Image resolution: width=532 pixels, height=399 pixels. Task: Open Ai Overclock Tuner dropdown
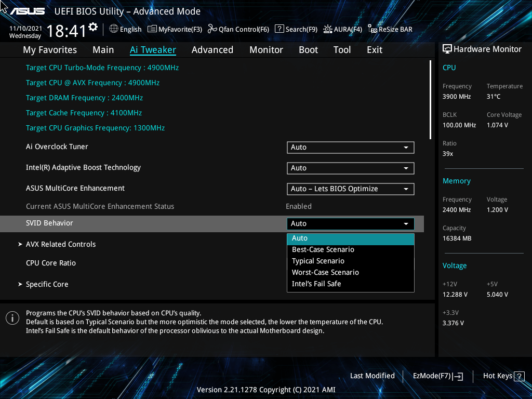pos(351,148)
